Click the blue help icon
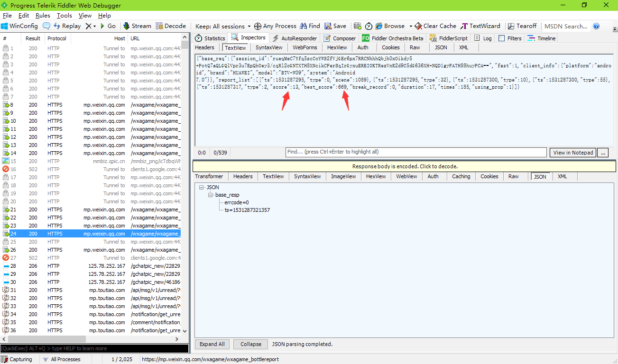Viewport: 618px width, 364px height. (x=596, y=26)
